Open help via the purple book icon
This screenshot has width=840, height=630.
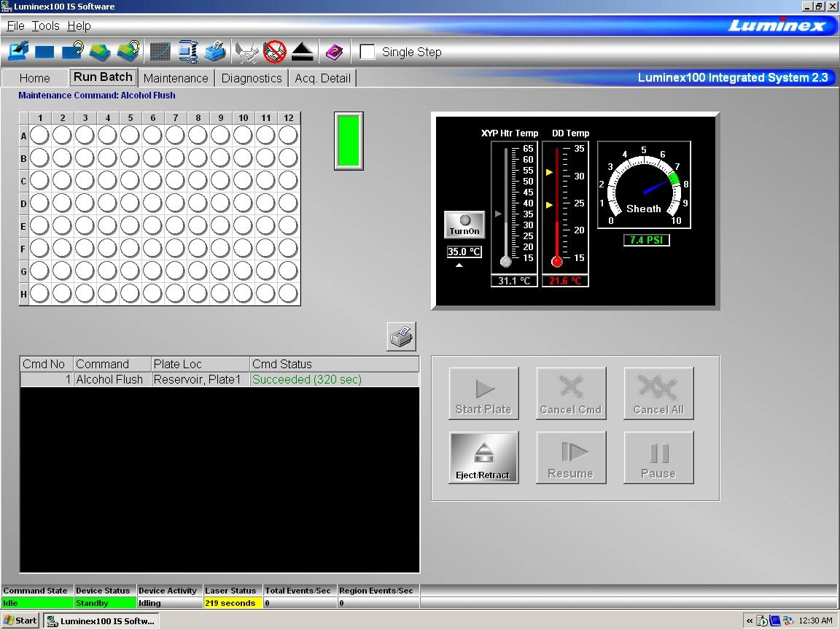(334, 52)
